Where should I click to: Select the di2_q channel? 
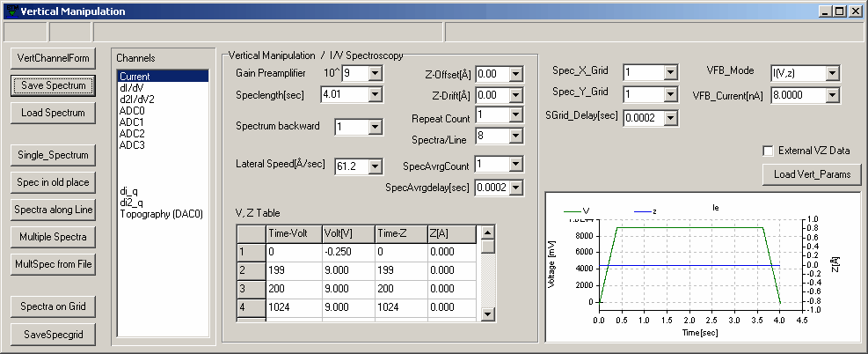point(163,203)
